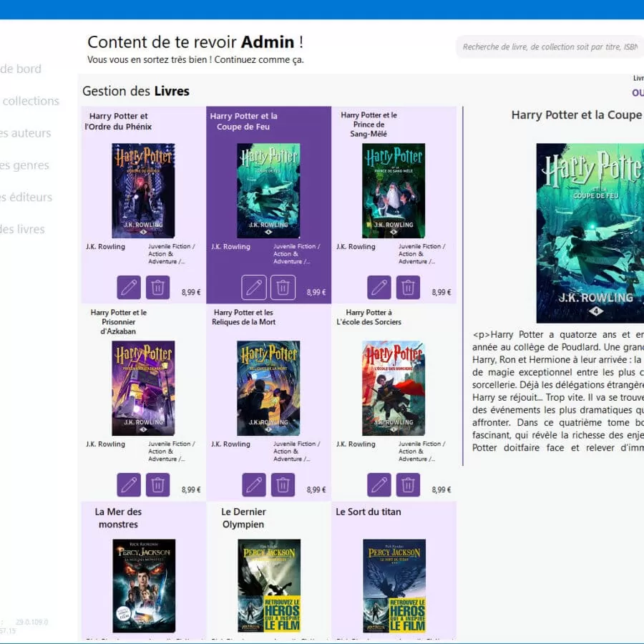Screen dimensions: 644x644
Task: Select Le Sort du titan cover
Action: (x=394, y=585)
